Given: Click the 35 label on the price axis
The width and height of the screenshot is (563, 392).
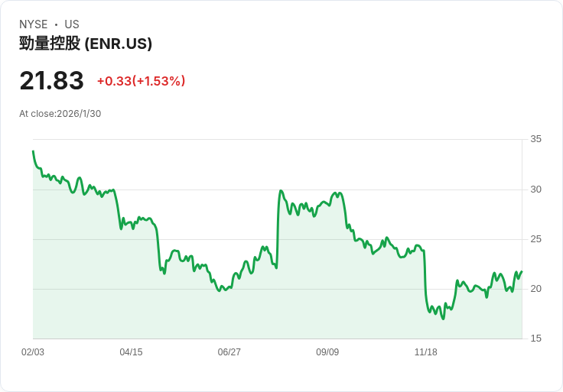Looking at the screenshot, I should pyautogui.click(x=535, y=139).
